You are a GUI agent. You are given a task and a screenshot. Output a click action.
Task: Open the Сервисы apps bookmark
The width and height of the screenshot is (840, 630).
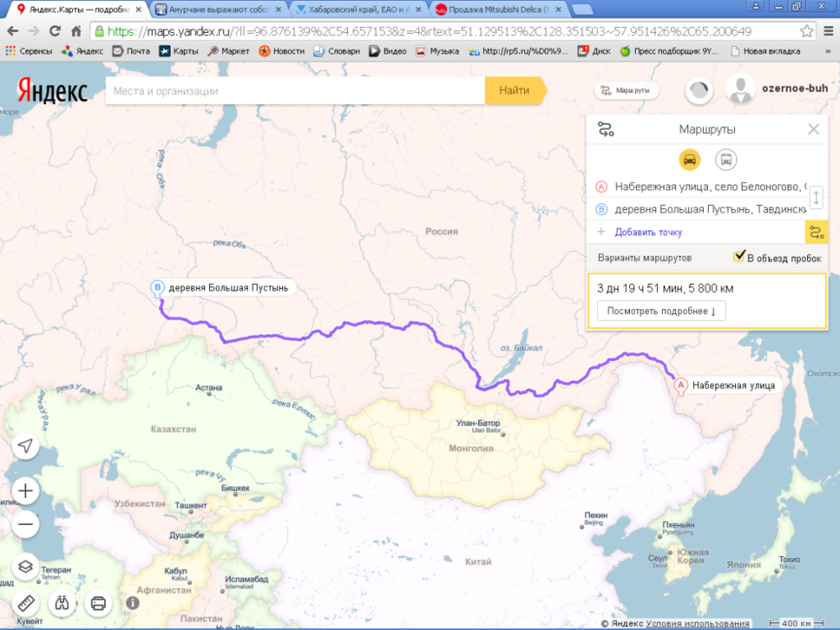point(29,51)
